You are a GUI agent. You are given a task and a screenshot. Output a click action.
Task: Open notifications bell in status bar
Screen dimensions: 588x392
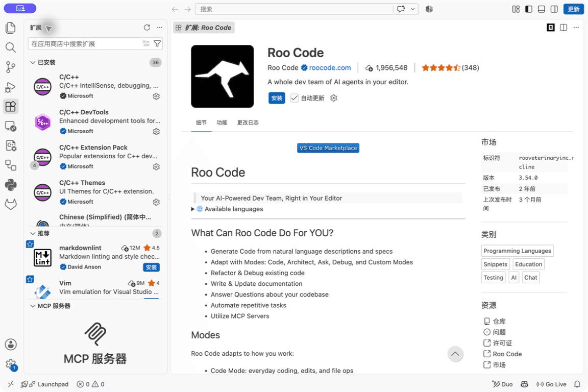(x=577, y=384)
